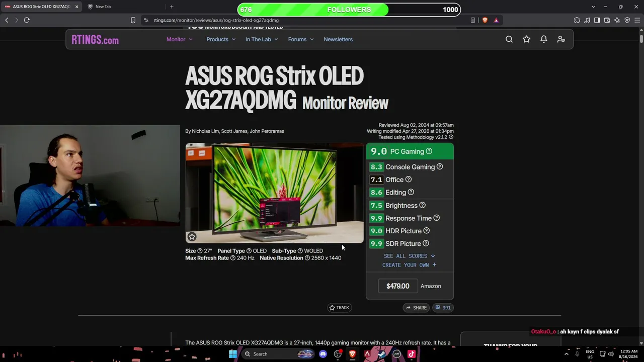Open the monitor product photo
Viewport: 644px width, 362px height.
(x=275, y=194)
